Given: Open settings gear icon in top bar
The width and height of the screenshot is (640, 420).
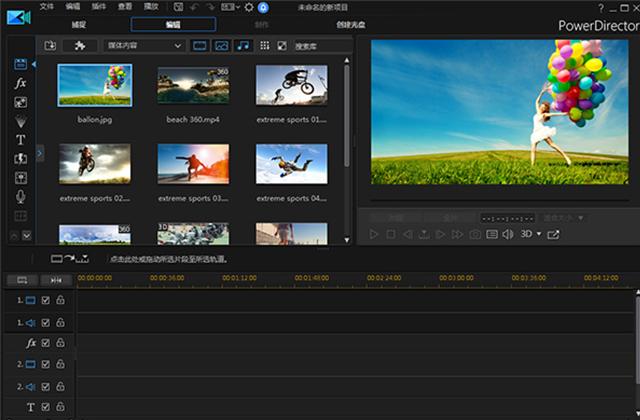Looking at the screenshot, I should coord(247,7).
